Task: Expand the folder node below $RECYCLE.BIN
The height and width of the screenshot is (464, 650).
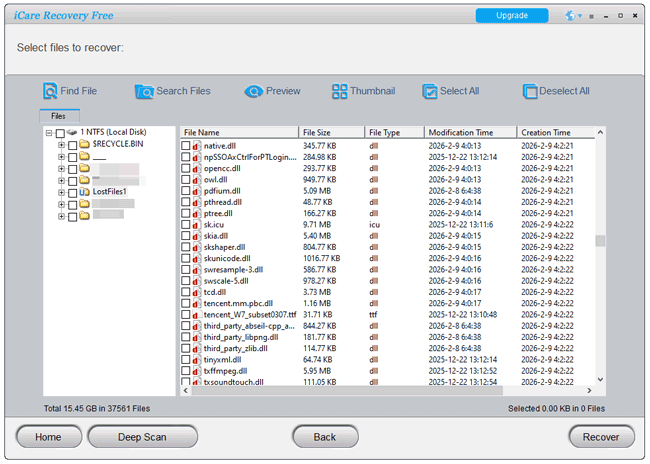Action: 61,157
